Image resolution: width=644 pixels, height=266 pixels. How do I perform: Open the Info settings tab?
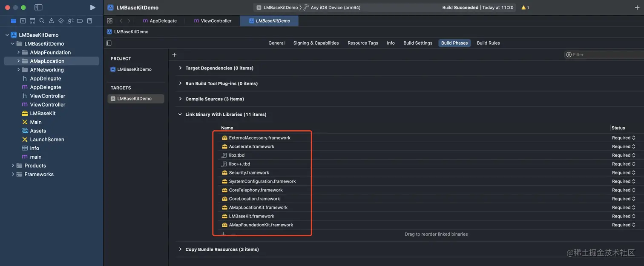391,43
